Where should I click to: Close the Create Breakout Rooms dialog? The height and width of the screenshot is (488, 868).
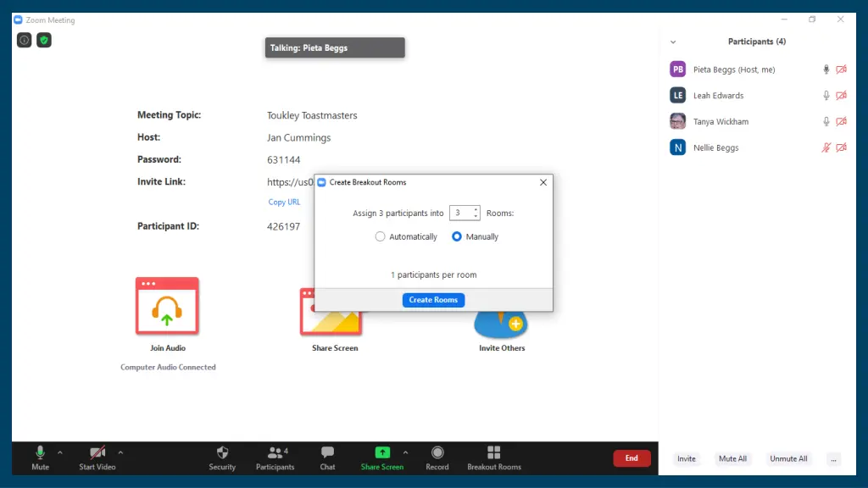543,182
